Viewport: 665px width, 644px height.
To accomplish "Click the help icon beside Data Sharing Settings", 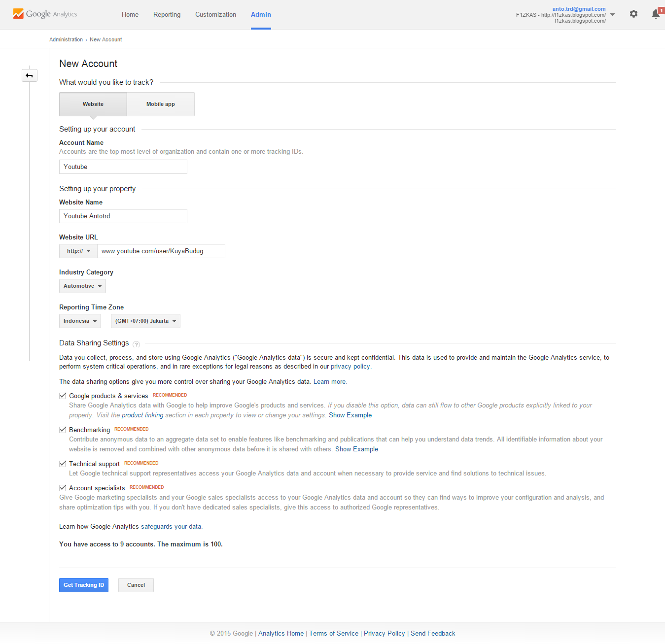I will [x=136, y=344].
